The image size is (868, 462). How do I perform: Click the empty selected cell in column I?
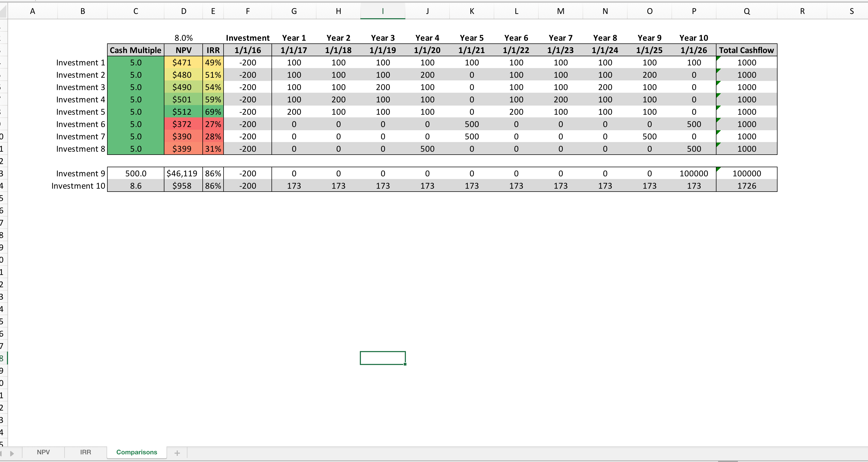pos(383,358)
